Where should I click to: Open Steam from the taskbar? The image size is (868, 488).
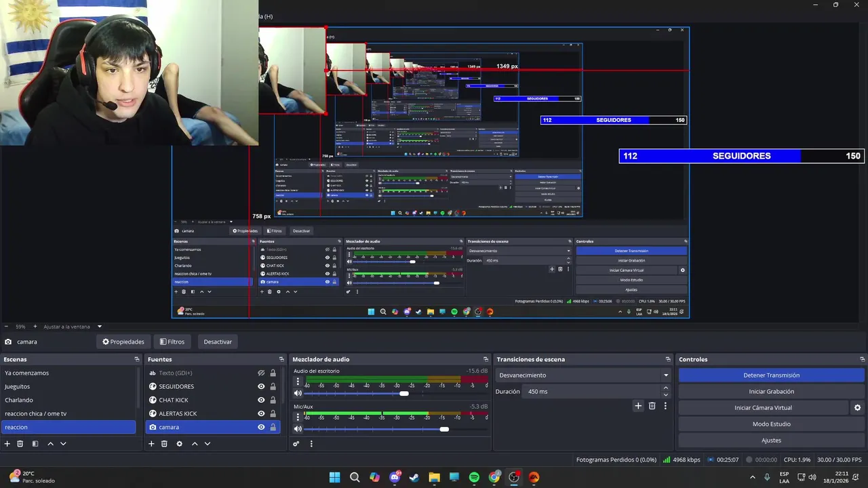tap(414, 477)
